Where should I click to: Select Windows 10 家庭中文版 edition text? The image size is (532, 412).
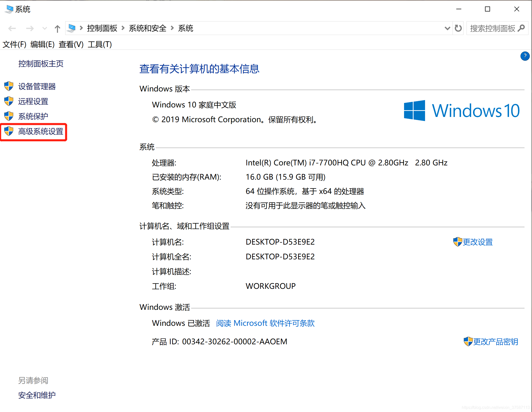194,105
